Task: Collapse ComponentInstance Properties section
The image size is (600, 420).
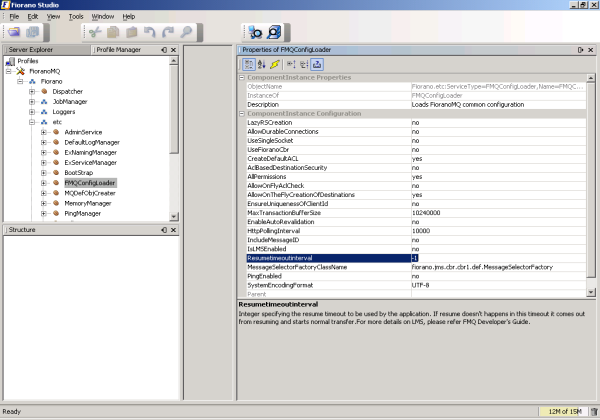Action: [x=242, y=78]
